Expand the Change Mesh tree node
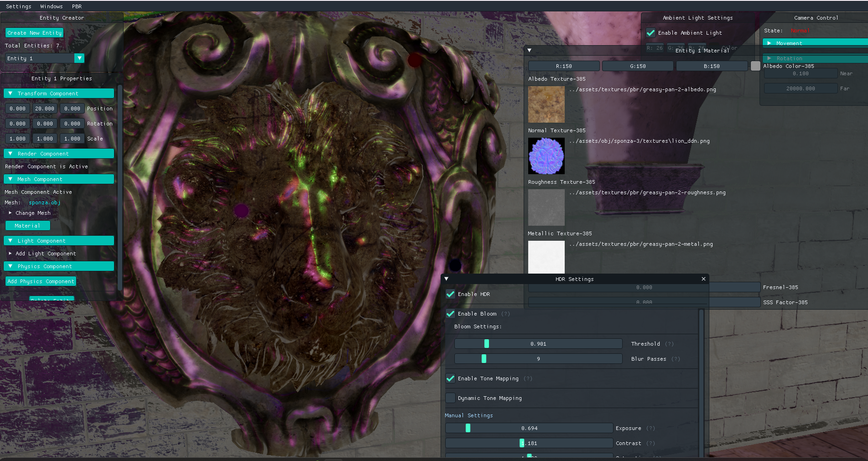 click(x=30, y=213)
